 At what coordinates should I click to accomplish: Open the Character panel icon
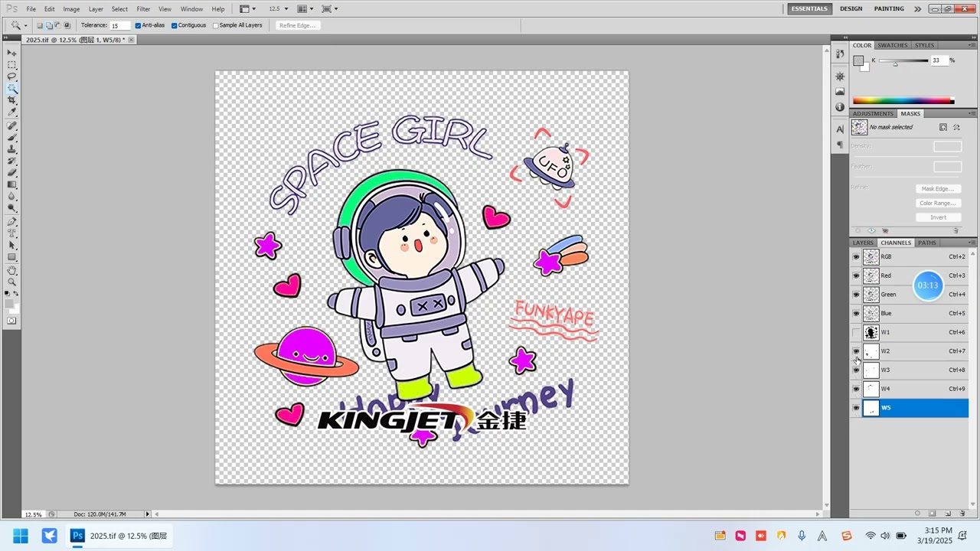tap(840, 130)
